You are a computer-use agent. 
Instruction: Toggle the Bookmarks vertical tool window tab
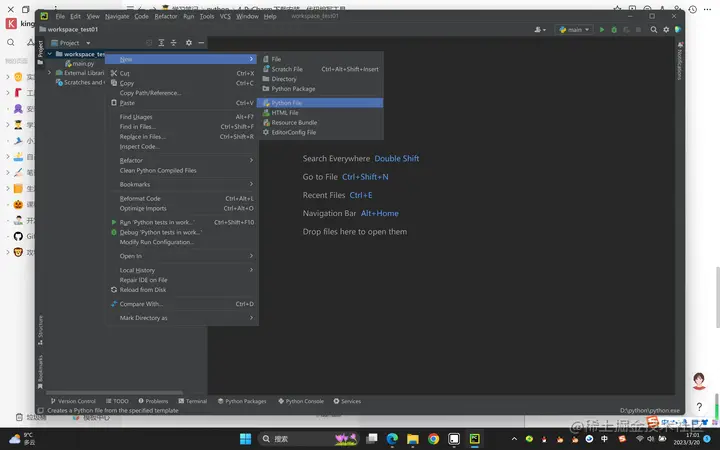click(x=40, y=371)
